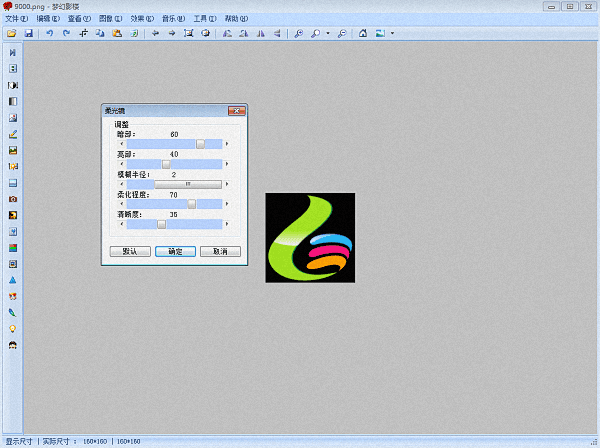Click the horizontal flip mirror icon
600x448 pixels.
pos(261,33)
